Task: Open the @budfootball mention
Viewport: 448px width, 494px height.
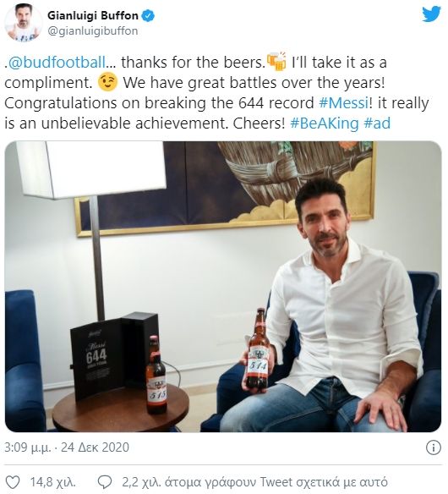Action: pos(57,62)
